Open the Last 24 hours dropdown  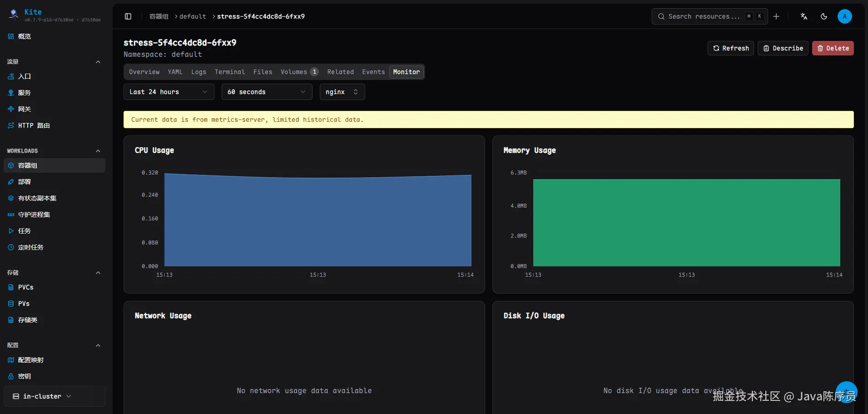click(169, 92)
